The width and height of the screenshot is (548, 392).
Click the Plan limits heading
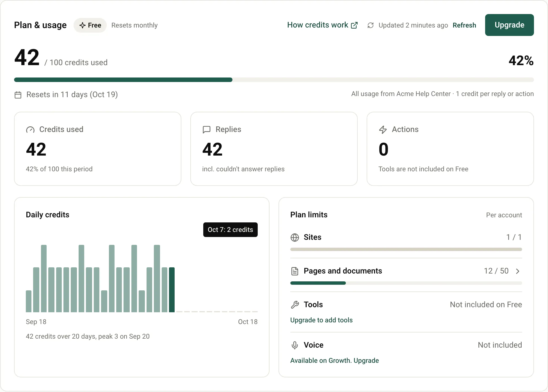click(309, 215)
